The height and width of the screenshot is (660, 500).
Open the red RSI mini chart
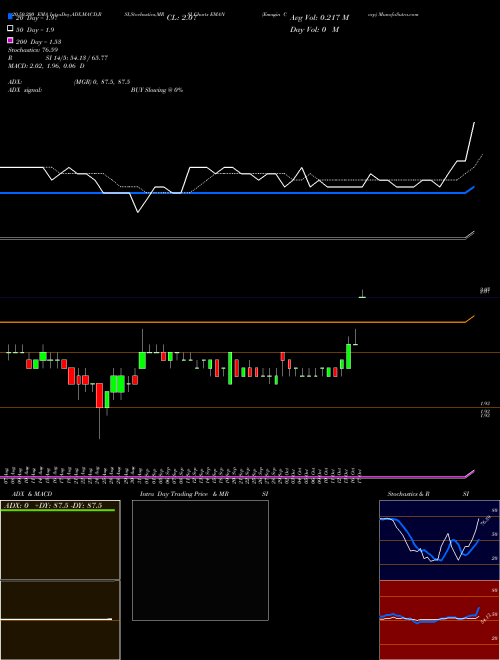[439, 620]
